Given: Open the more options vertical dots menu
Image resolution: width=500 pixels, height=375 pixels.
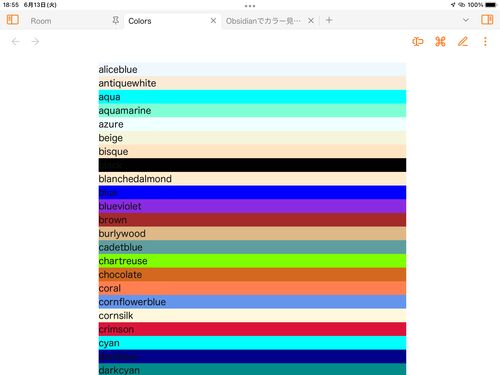Looking at the screenshot, I should coord(485,42).
